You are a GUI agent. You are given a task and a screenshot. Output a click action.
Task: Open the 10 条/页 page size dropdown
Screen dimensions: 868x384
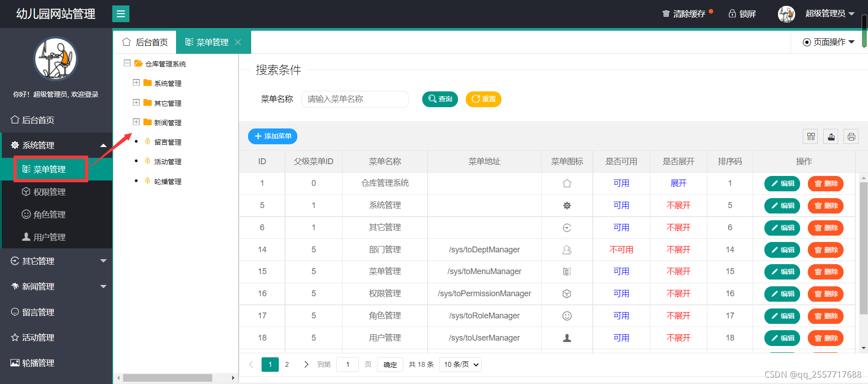tap(460, 365)
